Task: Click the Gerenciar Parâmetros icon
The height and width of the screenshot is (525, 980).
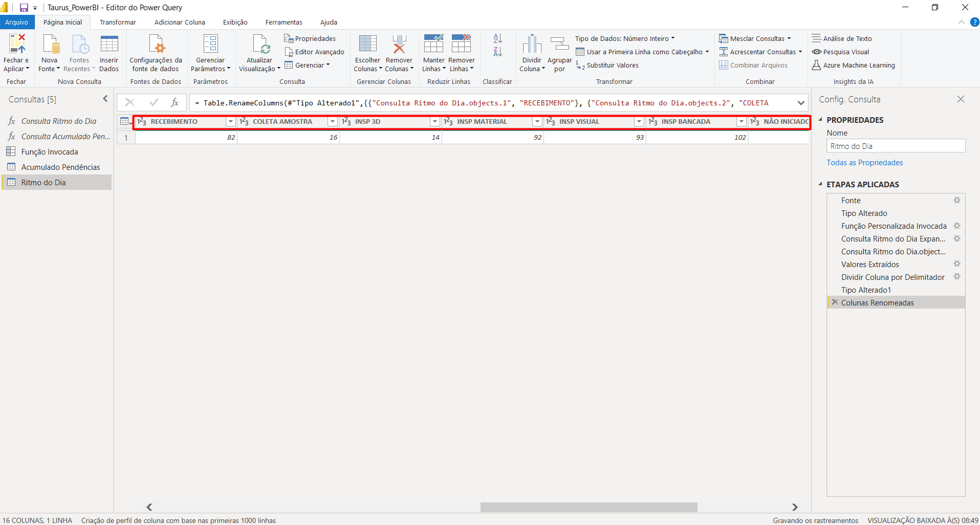Action: [210, 44]
